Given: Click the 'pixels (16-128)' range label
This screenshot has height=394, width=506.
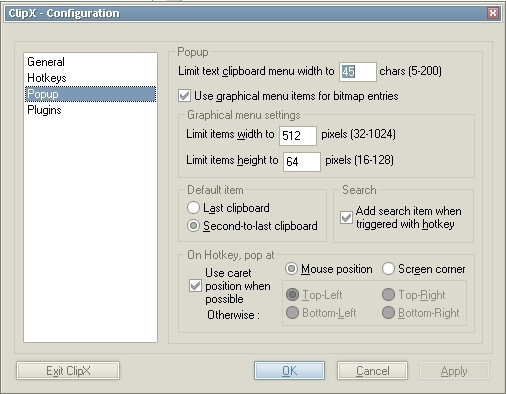Looking at the screenshot, I should click(x=359, y=160).
